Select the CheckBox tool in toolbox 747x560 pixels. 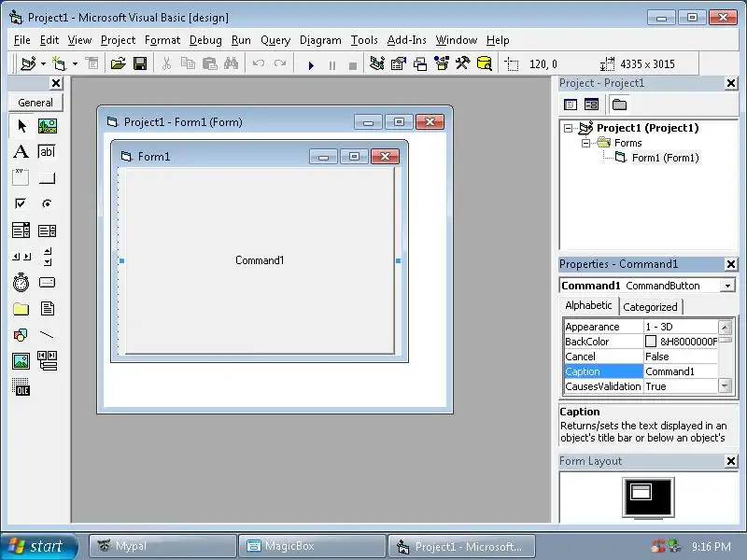21,203
